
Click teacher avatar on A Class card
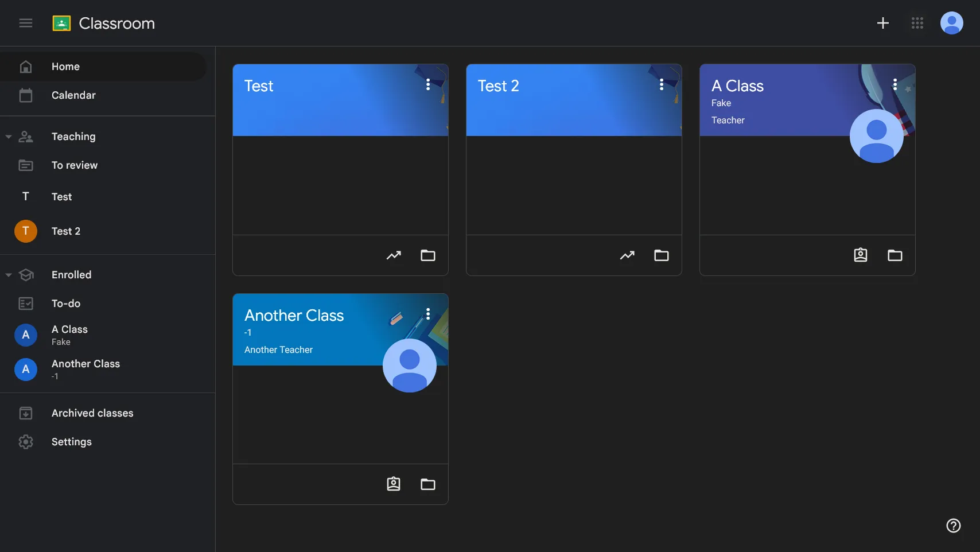coord(877,136)
